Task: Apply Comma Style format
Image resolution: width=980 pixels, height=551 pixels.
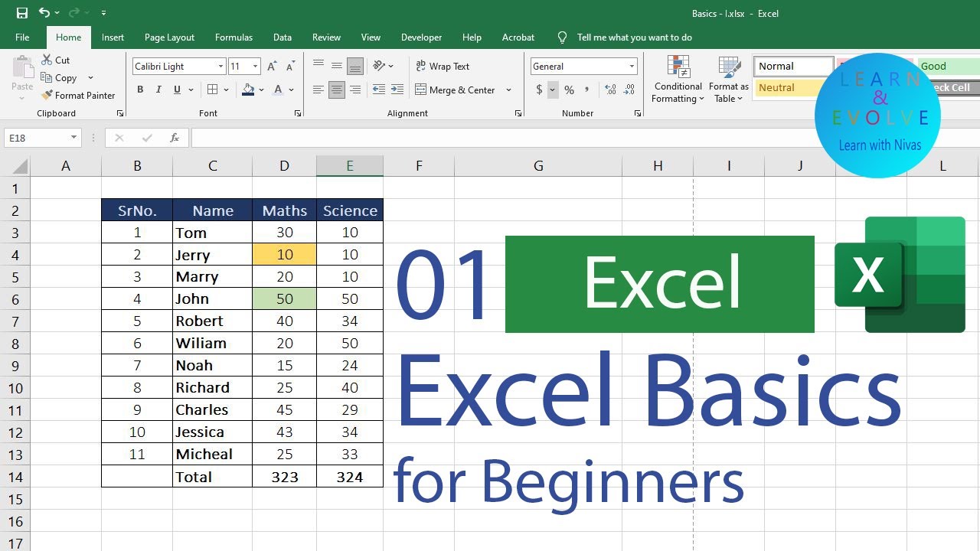Action: tap(587, 90)
